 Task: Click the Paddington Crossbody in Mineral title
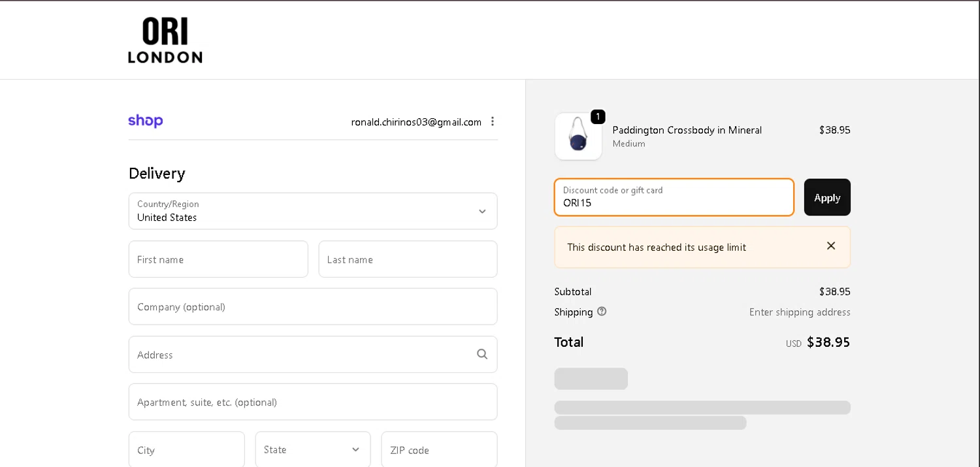click(x=687, y=130)
